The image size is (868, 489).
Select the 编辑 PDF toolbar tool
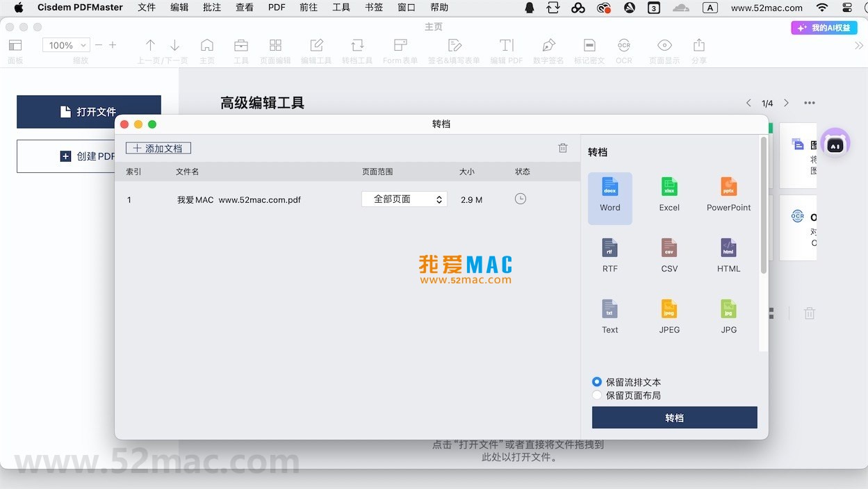507,45
